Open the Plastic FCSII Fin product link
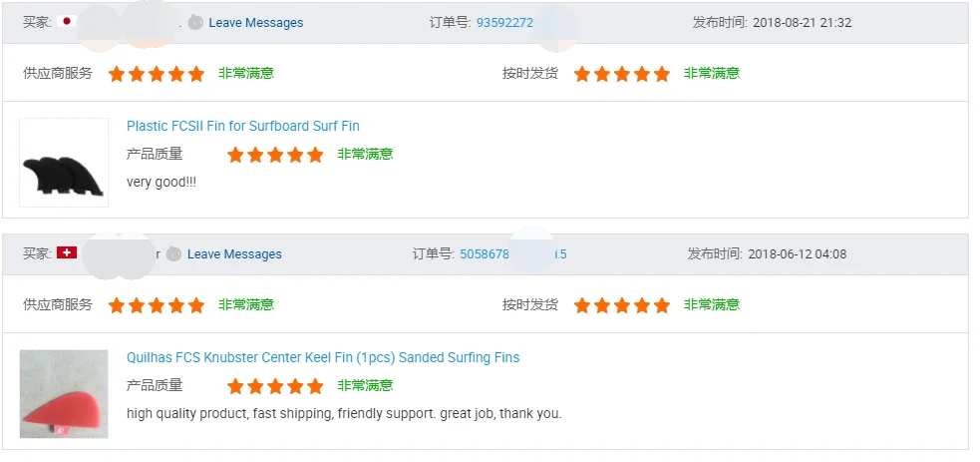This screenshot has height=462, width=980. [x=242, y=127]
